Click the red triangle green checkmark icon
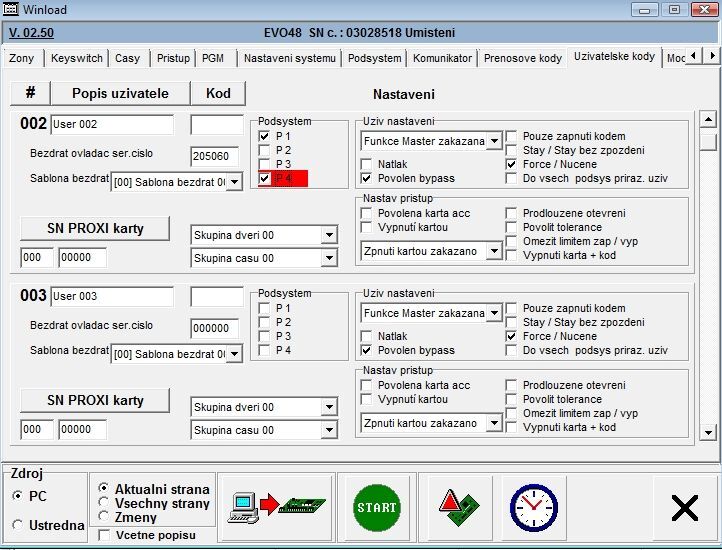The image size is (722, 550). pyautogui.click(x=459, y=507)
